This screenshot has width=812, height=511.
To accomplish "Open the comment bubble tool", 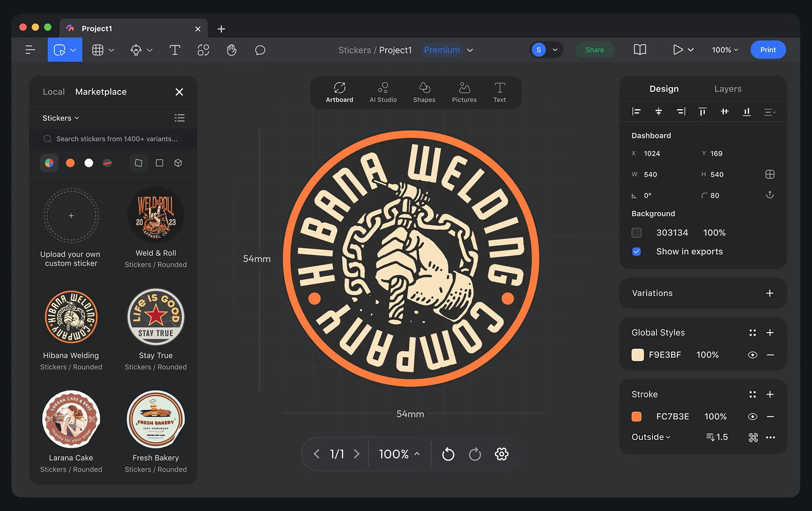I will [x=260, y=50].
